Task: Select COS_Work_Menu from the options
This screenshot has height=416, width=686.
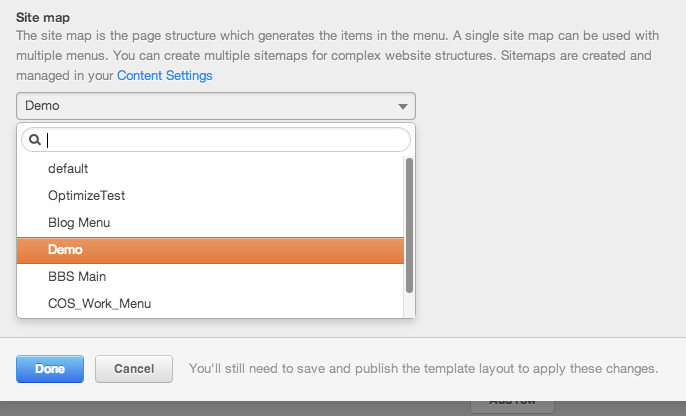Action: point(210,304)
